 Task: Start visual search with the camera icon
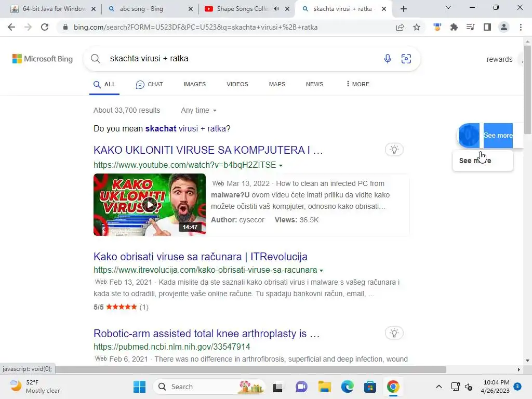[406, 59]
